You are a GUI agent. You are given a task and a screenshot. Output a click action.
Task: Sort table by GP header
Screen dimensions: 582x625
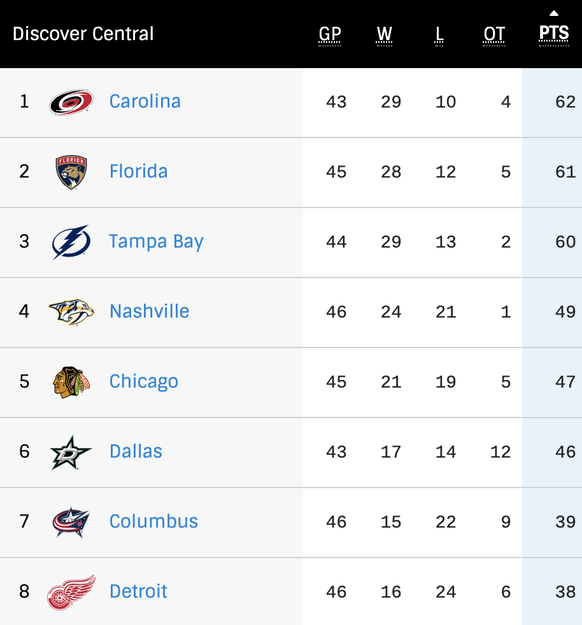(330, 34)
